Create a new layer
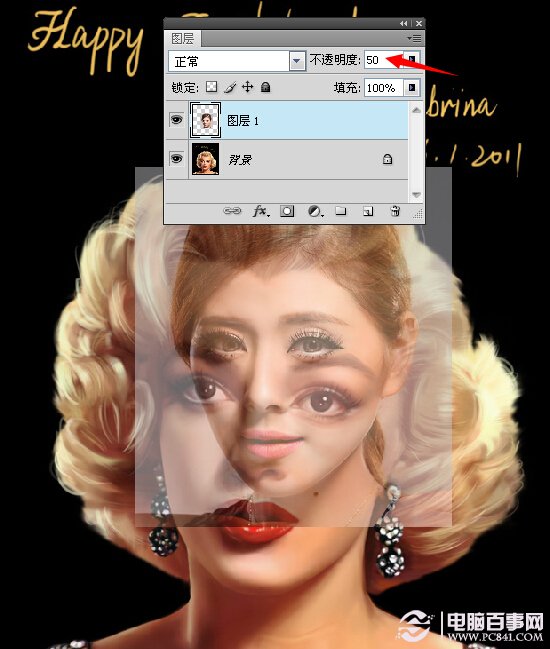Viewport: 550px width, 649px height. 367,212
